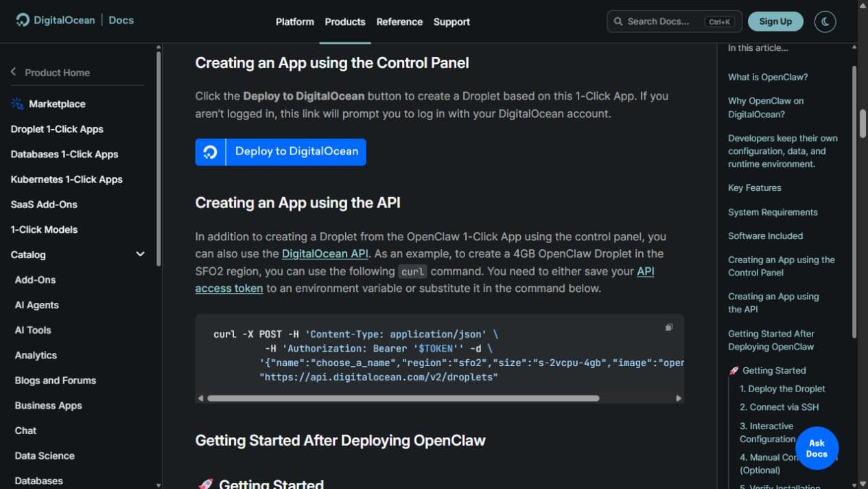Jump to Getting Started After Deploying OpenClaw

coord(771,340)
